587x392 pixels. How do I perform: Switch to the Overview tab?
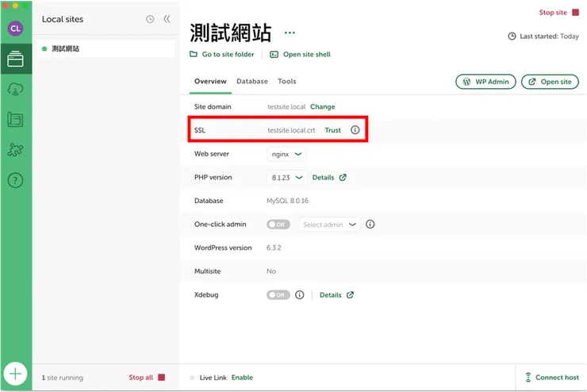click(210, 81)
